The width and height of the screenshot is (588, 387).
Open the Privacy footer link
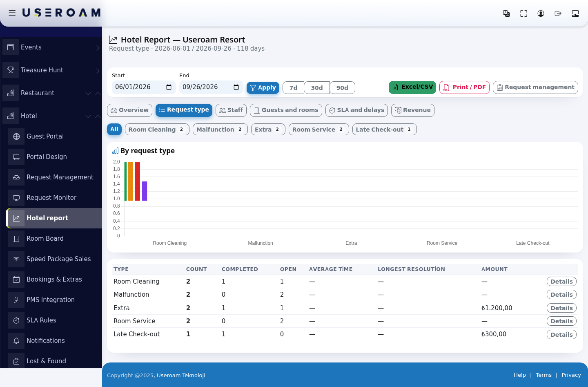point(571,375)
